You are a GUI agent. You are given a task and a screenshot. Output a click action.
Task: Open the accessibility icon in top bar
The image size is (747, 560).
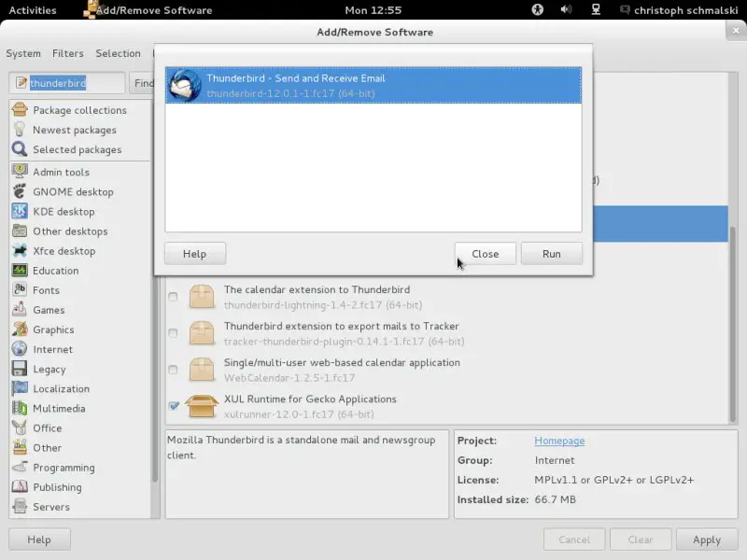(x=538, y=9)
